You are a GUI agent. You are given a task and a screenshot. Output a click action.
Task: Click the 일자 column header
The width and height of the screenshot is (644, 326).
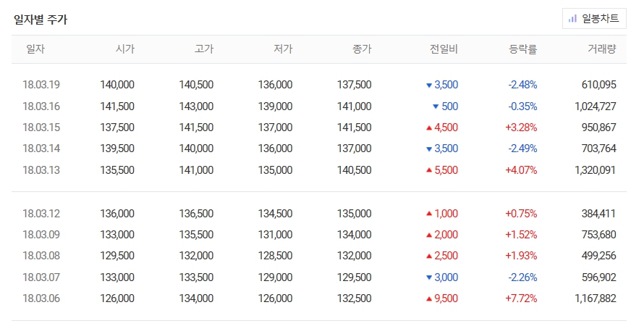35,49
